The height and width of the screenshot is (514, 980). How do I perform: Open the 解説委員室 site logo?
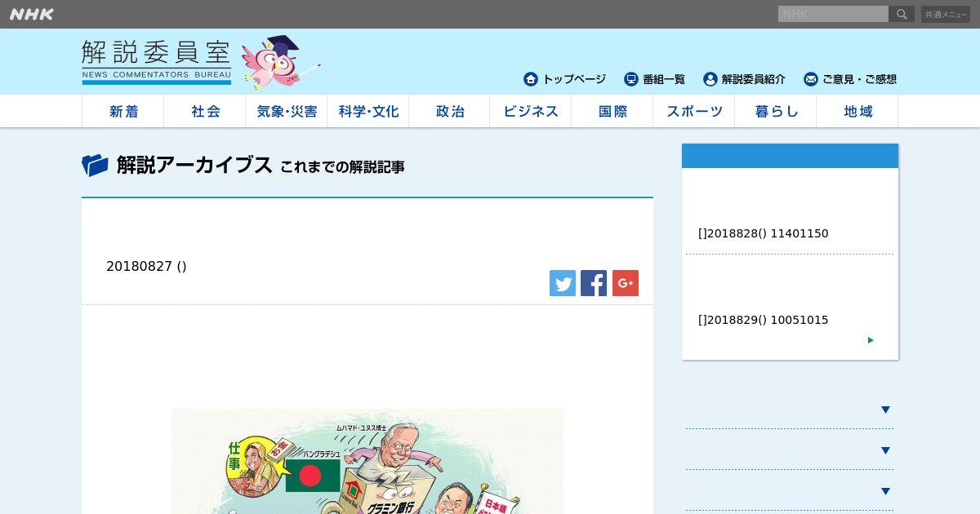point(156,62)
